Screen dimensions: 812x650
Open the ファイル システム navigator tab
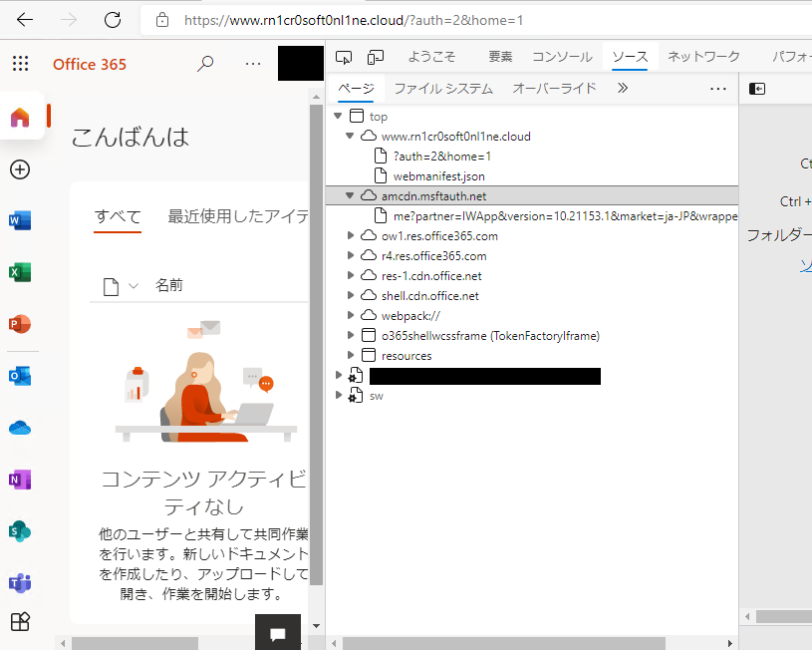(x=443, y=88)
